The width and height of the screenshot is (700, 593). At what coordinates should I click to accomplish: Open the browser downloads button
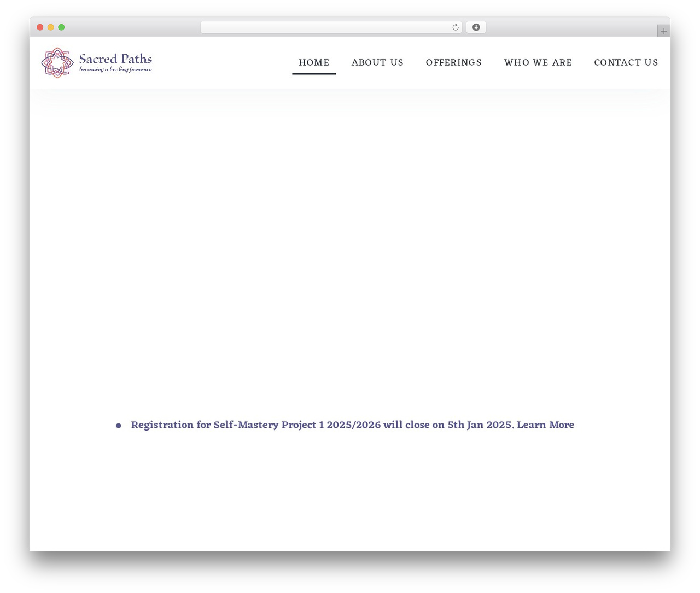click(x=476, y=27)
